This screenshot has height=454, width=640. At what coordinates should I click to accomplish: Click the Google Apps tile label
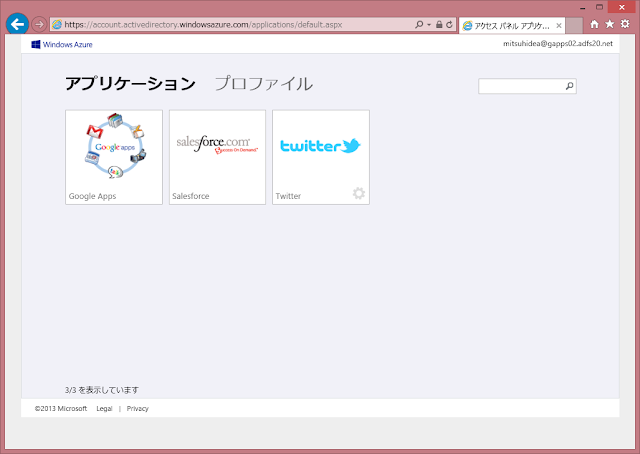tap(92, 196)
